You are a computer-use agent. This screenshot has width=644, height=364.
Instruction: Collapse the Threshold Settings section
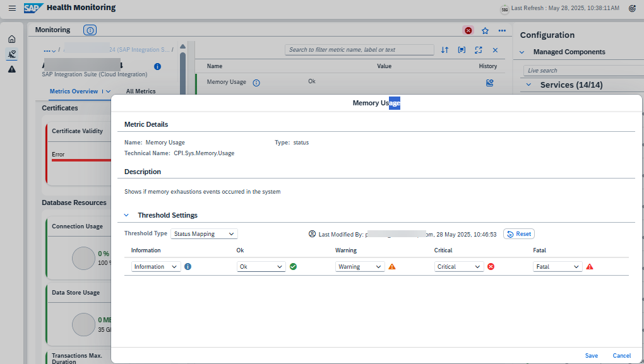pyautogui.click(x=126, y=215)
